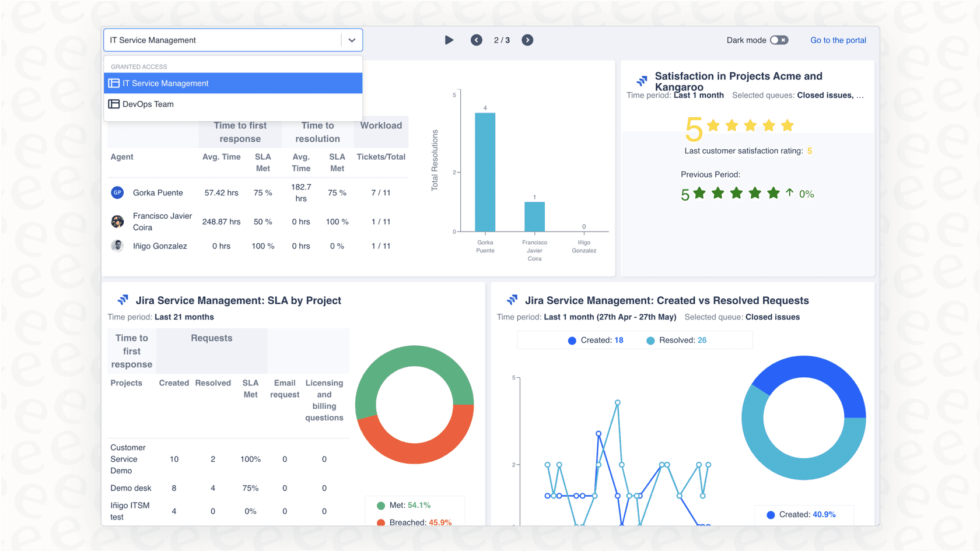The height and width of the screenshot is (551, 980).
Task: Open the Go to the portal link
Action: click(x=838, y=40)
